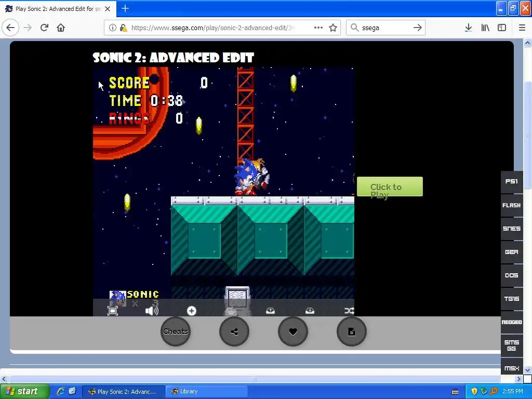
Task: Mute the emulator sound speaker icon
Action: coord(152,311)
